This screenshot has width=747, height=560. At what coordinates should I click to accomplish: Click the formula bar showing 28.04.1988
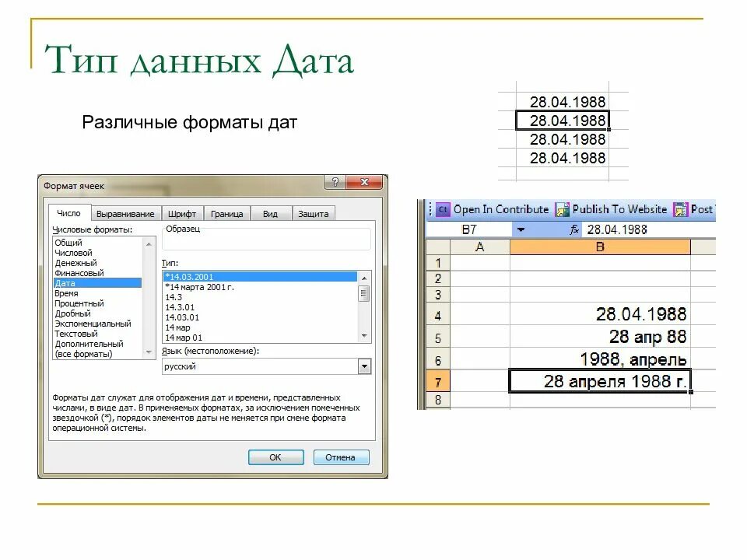click(x=648, y=229)
